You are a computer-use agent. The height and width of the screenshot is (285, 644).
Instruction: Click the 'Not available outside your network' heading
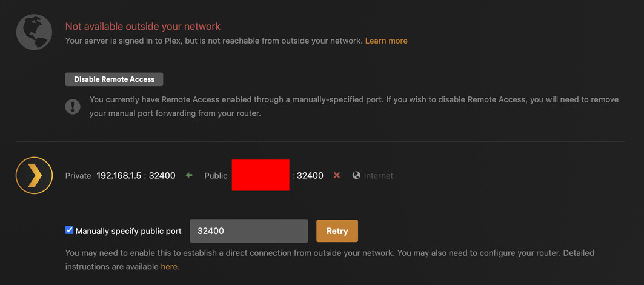[143, 27]
